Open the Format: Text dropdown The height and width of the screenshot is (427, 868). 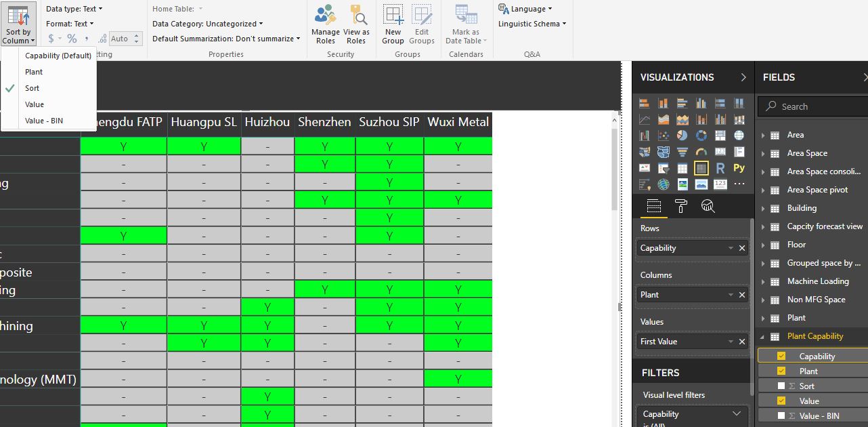click(x=70, y=24)
